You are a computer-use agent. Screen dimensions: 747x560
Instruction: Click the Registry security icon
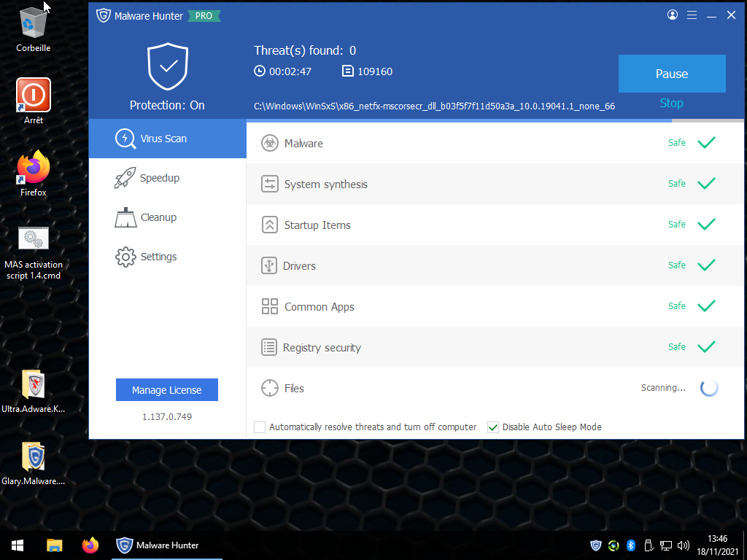[x=269, y=347]
